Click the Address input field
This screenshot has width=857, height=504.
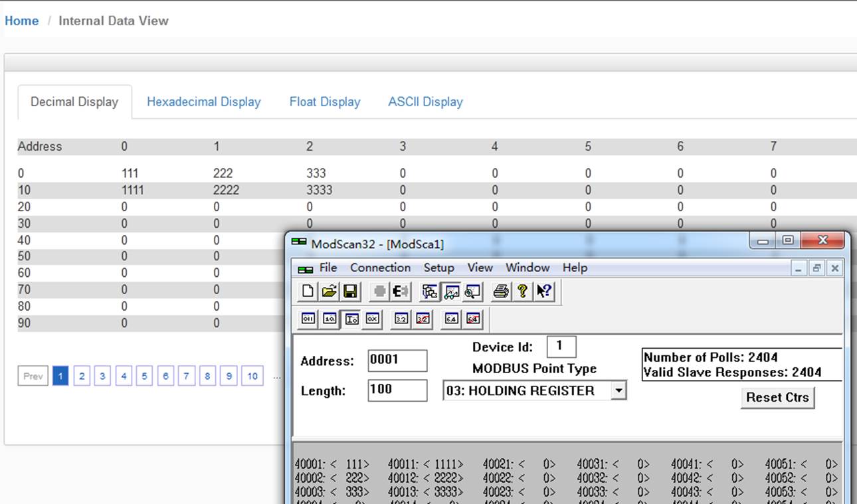point(397,361)
